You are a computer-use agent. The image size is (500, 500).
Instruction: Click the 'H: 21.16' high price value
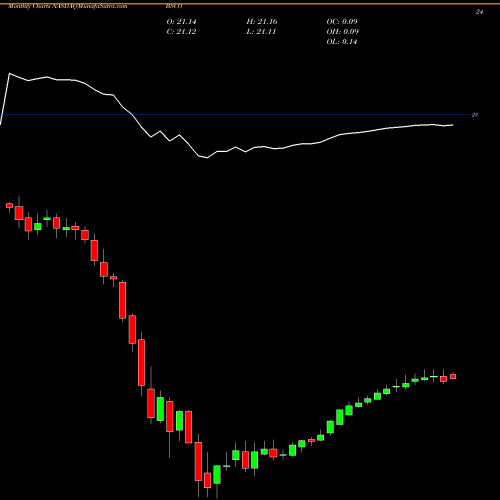coord(262,22)
